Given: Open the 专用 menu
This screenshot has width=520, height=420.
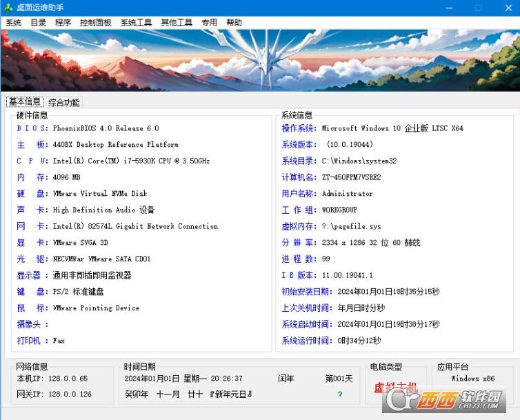Looking at the screenshot, I should coord(209,23).
